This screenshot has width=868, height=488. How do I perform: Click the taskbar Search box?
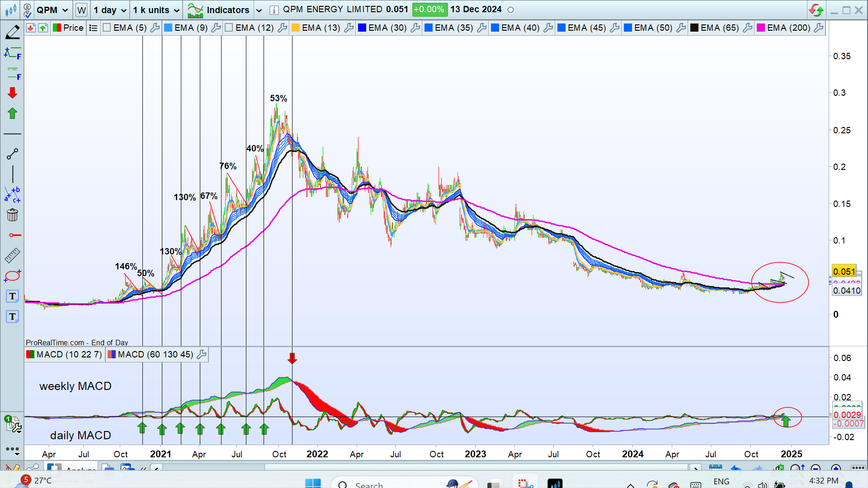405,483
